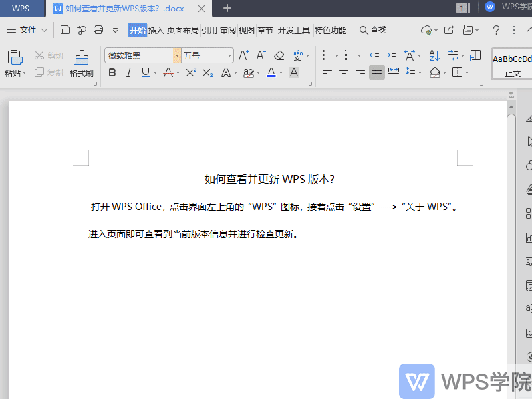This screenshot has height=399, width=532.
Task: Click the Undo/redo icon beside Save
Action: 81,30
